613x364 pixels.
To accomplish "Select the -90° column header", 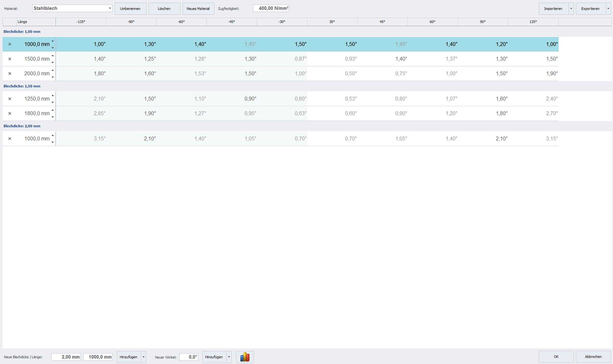I will (x=131, y=22).
